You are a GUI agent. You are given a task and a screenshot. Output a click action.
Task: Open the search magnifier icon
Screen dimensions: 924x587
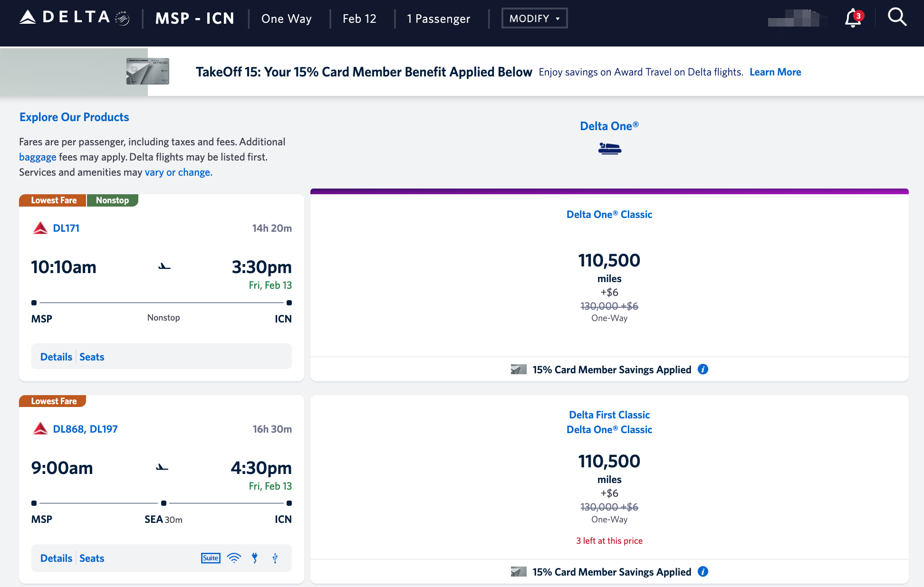click(x=897, y=18)
